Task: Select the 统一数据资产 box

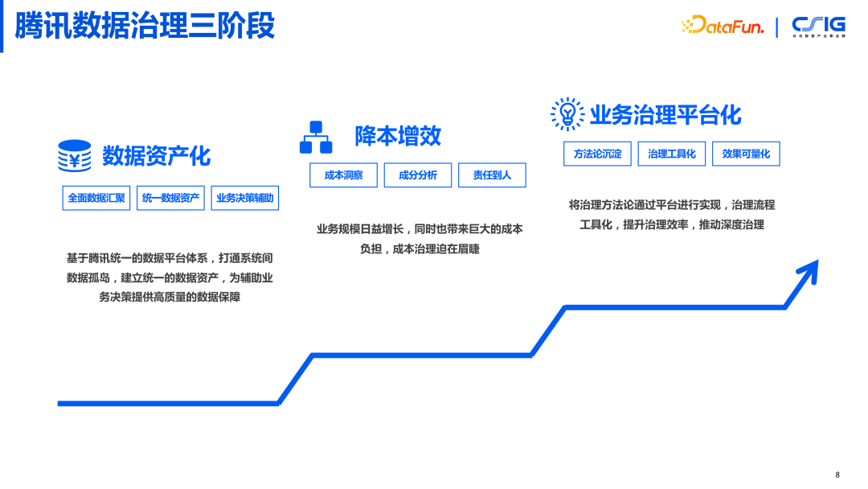Action: point(170,199)
